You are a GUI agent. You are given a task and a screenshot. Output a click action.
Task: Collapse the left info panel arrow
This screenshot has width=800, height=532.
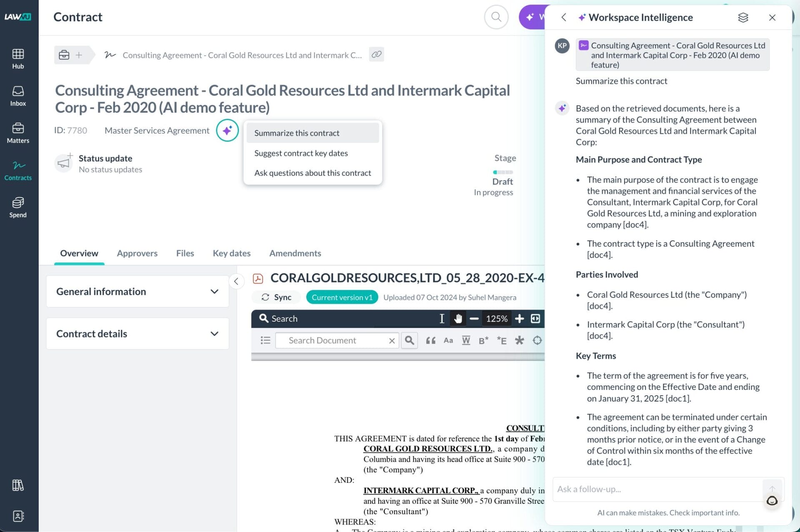pos(236,281)
